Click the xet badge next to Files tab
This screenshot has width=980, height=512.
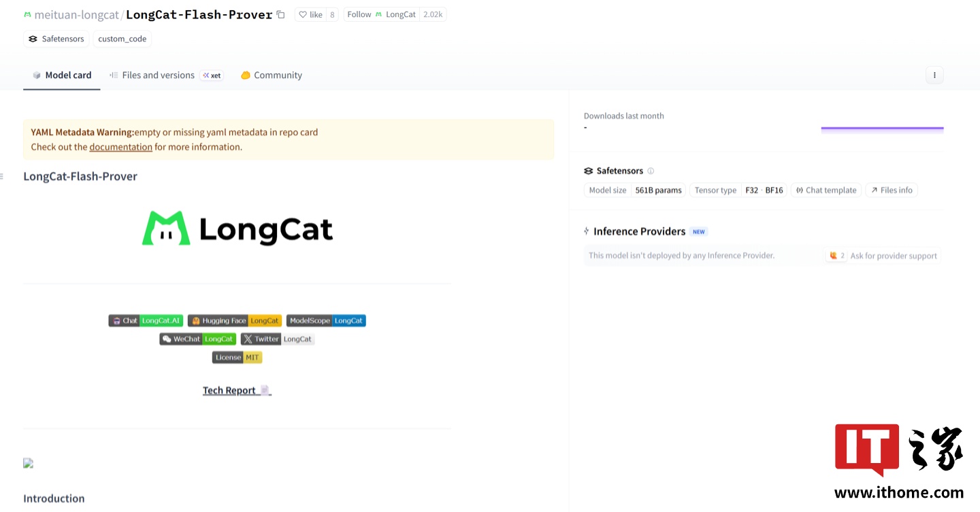pos(212,75)
